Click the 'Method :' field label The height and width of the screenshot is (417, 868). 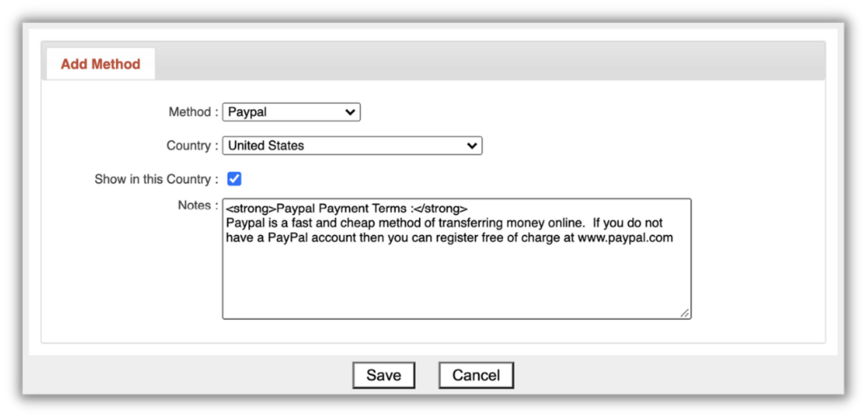[194, 112]
